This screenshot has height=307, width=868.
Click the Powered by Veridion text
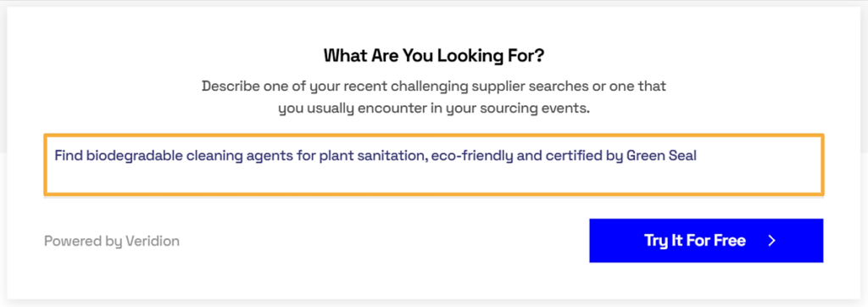pyautogui.click(x=112, y=242)
